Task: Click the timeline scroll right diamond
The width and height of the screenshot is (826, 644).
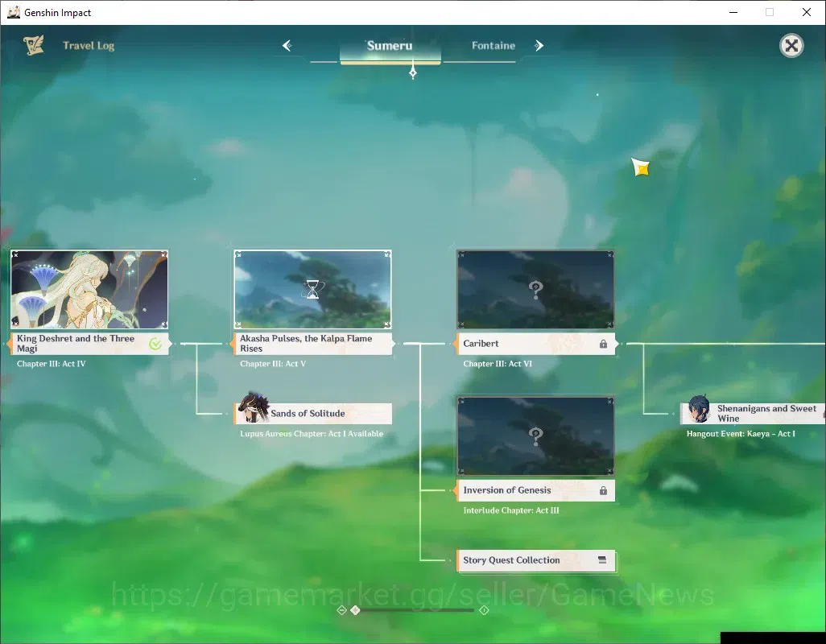Action: pos(484,610)
